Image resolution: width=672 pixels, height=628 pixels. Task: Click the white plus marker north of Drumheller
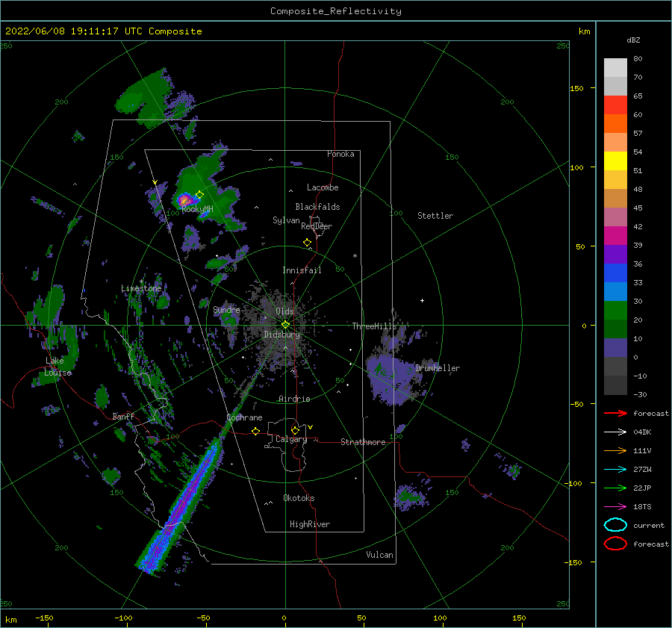(x=422, y=300)
